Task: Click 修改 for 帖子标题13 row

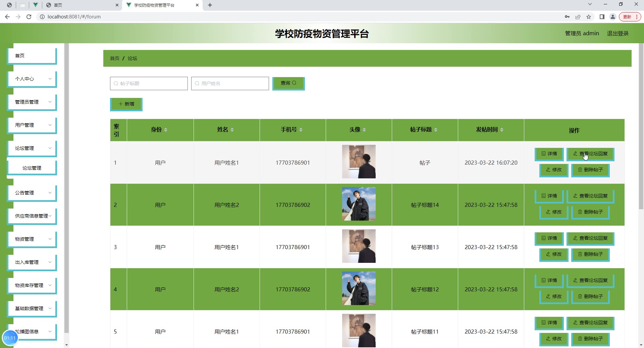Action: click(554, 254)
